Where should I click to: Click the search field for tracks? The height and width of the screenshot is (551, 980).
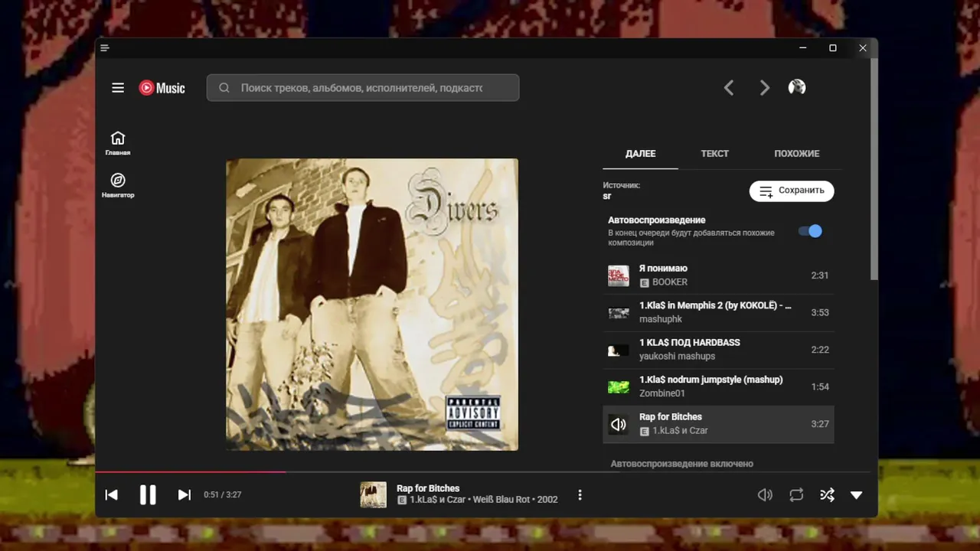363,88
